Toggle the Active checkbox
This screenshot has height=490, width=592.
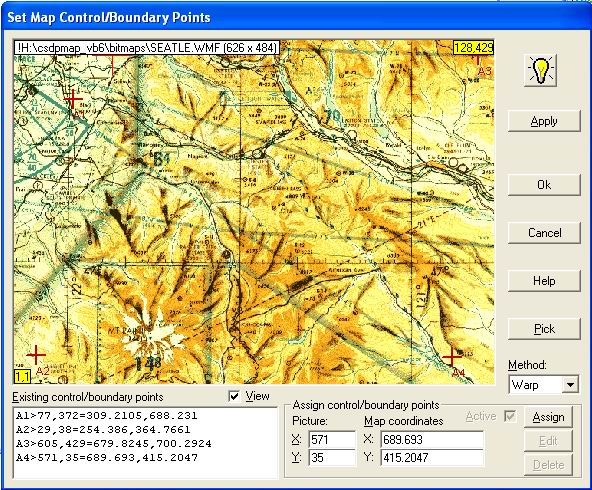pos(510,416)
